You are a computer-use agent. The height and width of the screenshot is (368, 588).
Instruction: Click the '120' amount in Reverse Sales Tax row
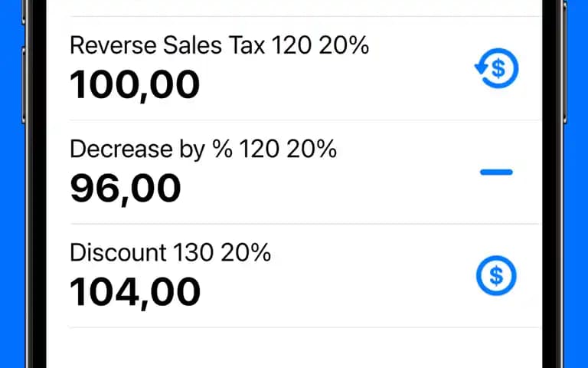pyautogui.click(x=292, y=45)
